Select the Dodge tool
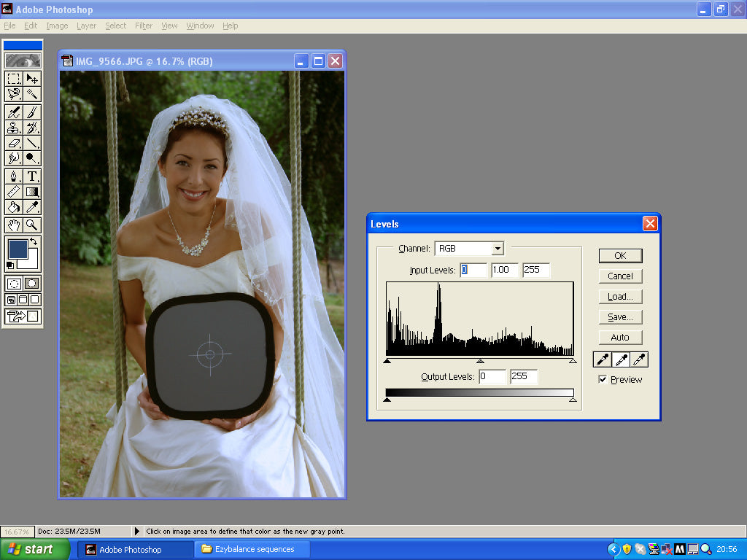Screen dimensions: 747x560 click(32, 157)
